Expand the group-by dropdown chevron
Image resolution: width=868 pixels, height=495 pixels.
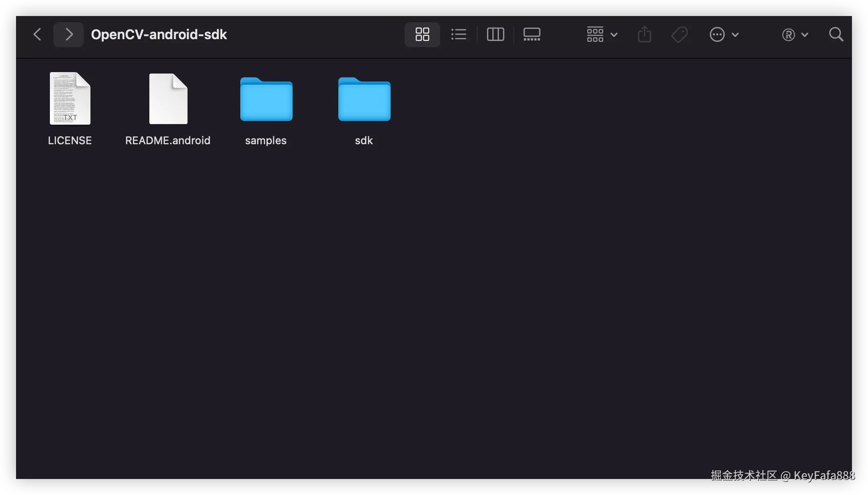click(x=614, y=35)
